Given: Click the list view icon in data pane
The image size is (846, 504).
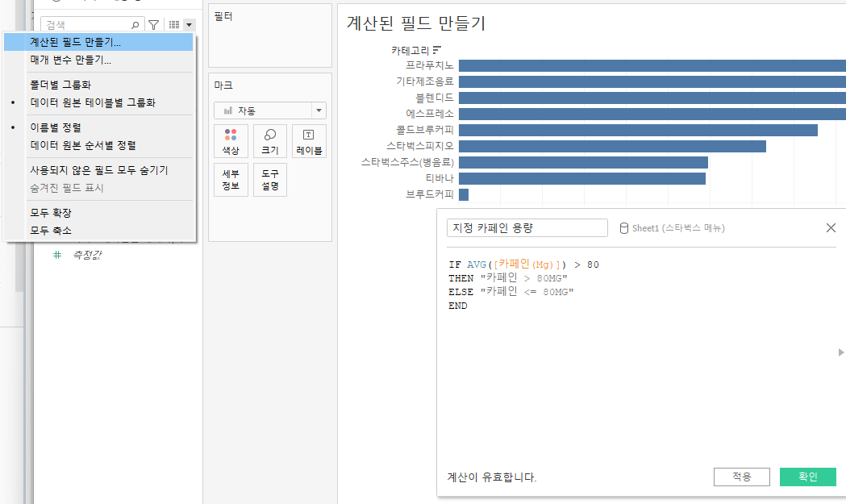Looking at the screenshot, I should click(173, 25).
